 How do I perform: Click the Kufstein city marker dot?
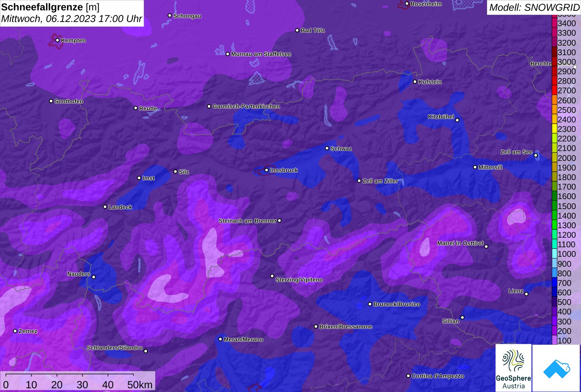[415, 82]
